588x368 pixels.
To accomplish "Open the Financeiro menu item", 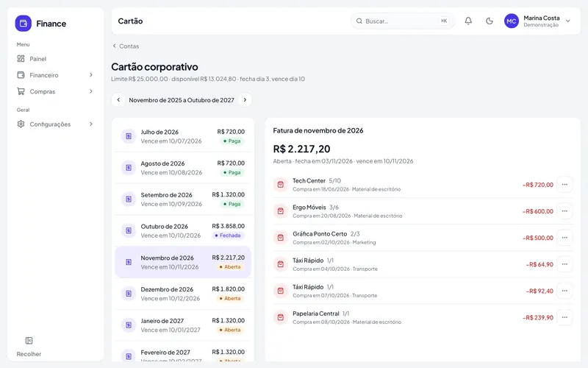I will 55,75.
